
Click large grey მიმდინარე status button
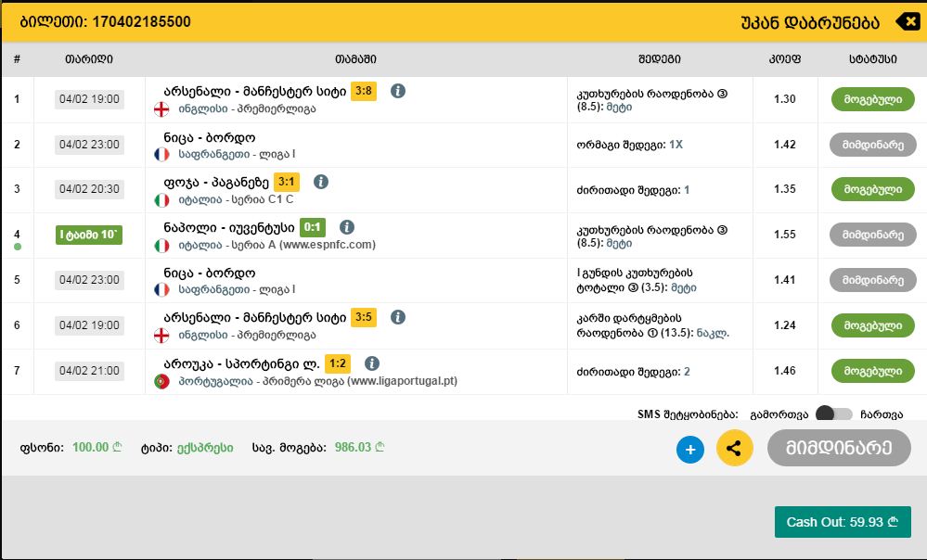tap(839, 448)
